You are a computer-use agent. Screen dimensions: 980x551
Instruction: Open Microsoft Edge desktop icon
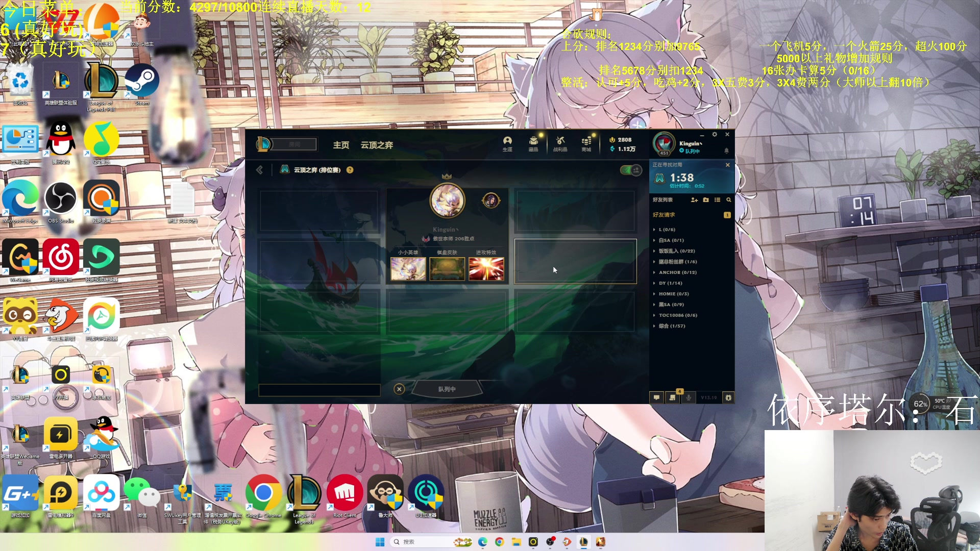click(x=20, y=202)
